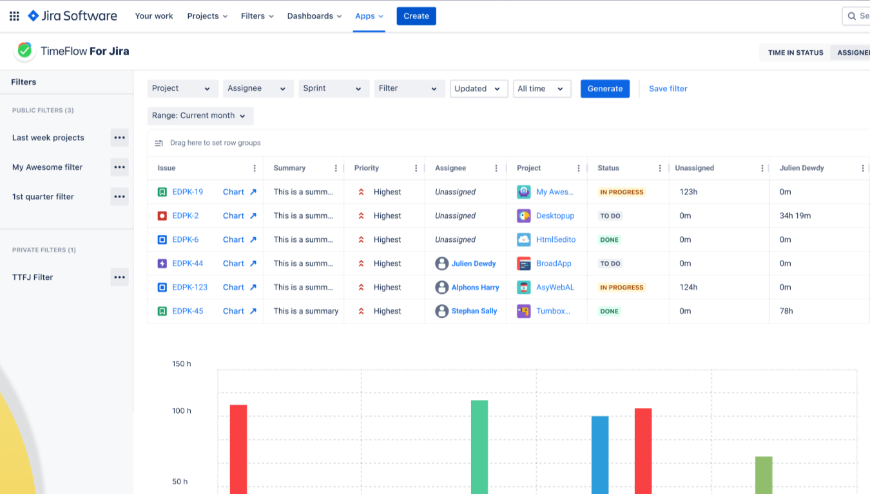Expand the Sprint dropdown

click(x=333, y=89)
